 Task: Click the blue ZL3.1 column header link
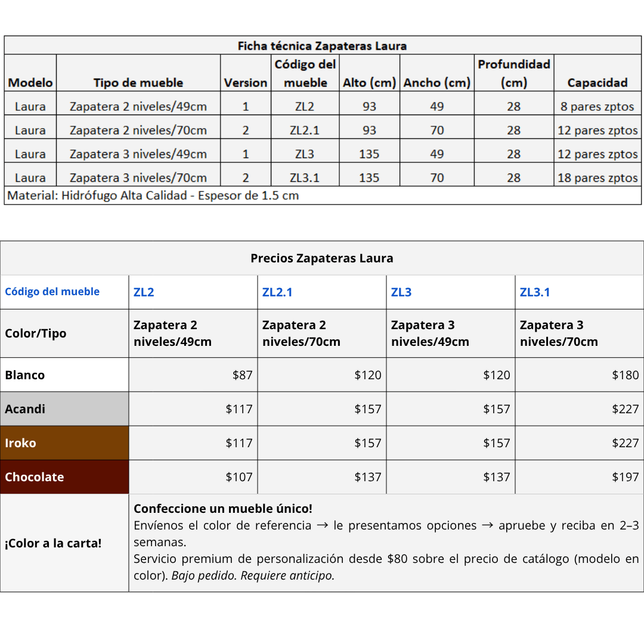[x=535, y=292]
